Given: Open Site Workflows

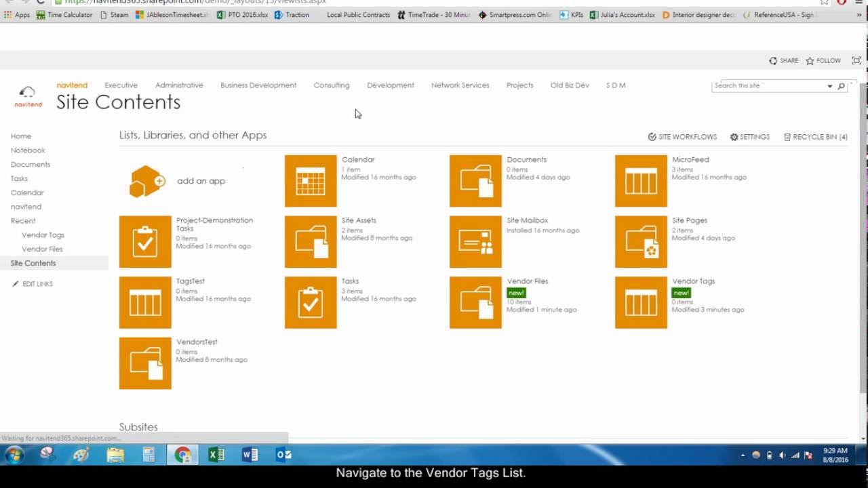Looking at the screenshot, I should [683, 137].
